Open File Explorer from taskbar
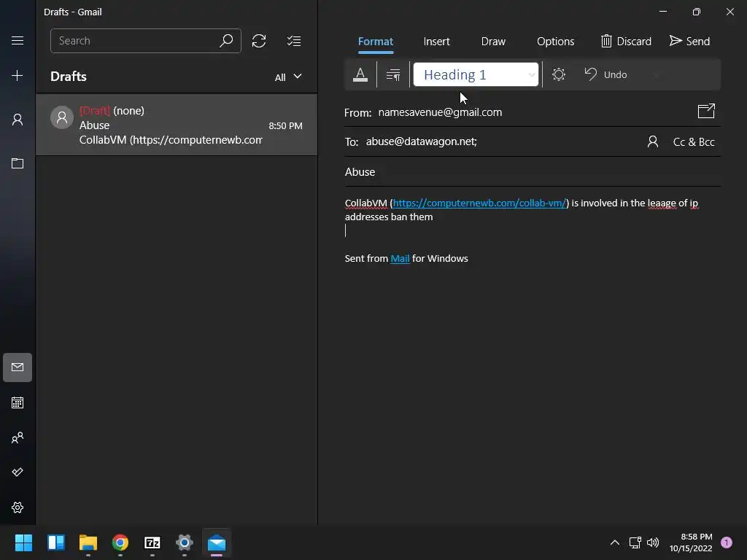This screenshot has width=747, height=560. click(88, 542)
